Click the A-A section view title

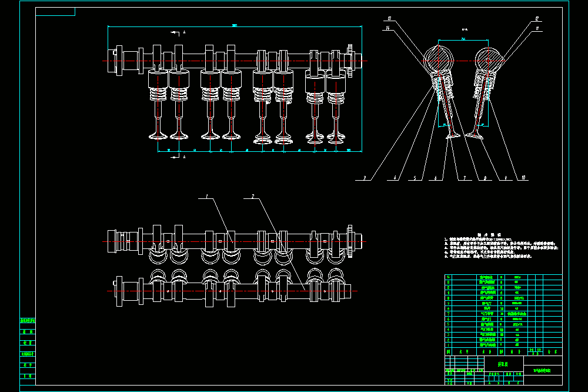(x=465, y=29)
